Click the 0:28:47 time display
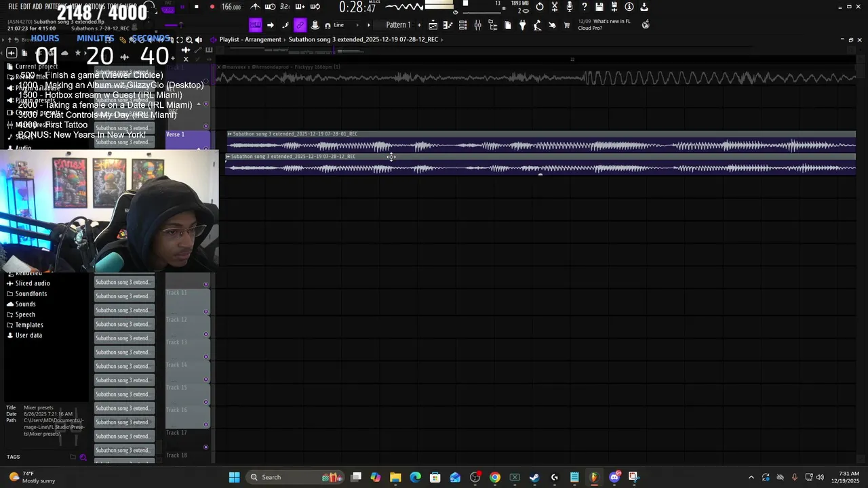Viewport: 868px width, 488px height. [357, 7]
